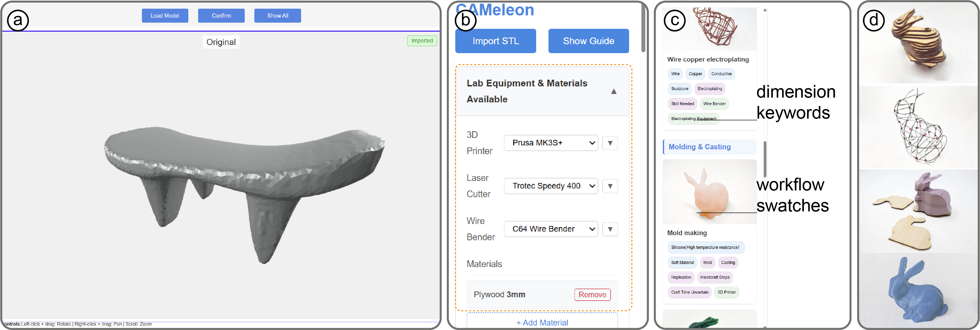The width and height of the screenshot is (980, 330).
Task: Collapse Lab Equipment & Materials section
Action: click(613, 91)
